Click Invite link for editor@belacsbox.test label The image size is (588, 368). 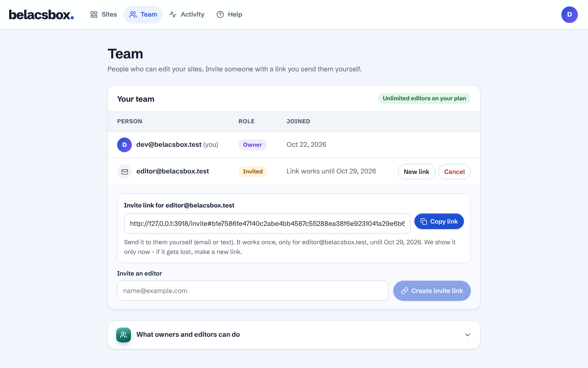click(x=179, y=205)
